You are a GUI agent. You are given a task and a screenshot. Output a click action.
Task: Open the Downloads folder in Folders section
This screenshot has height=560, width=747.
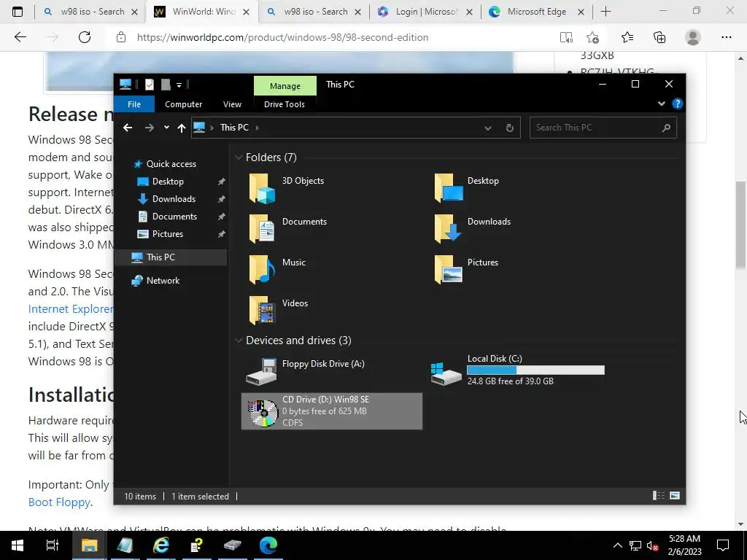(449, 228)
